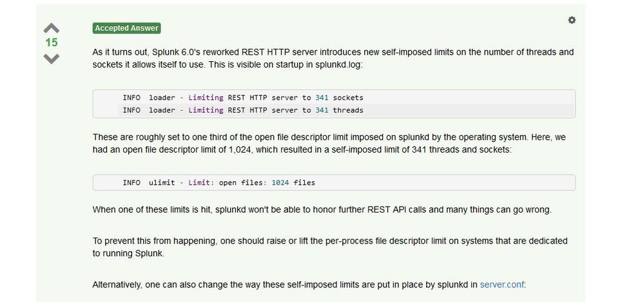
Task: Click the 341 number in threads line
Action: (x=322, y=110)
